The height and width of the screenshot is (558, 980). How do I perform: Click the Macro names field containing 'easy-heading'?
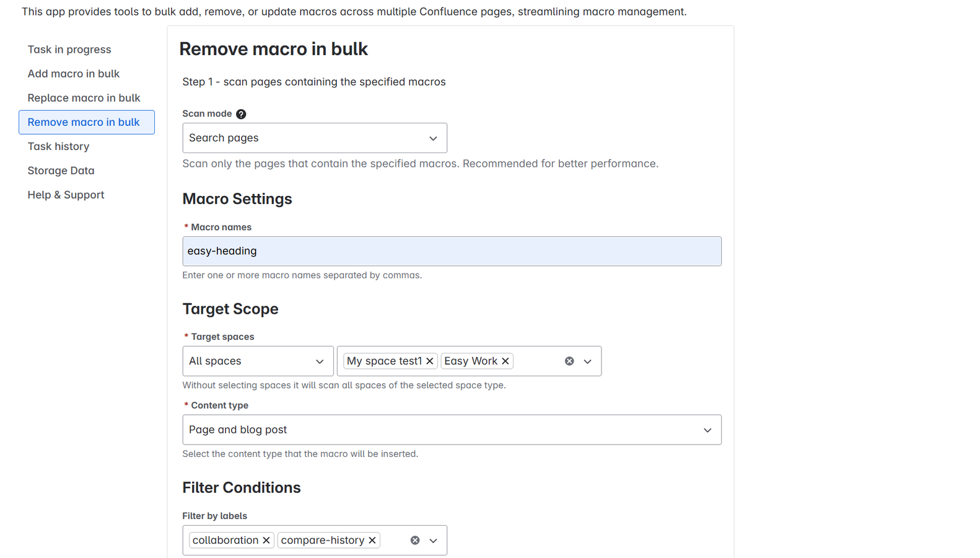click(x=452, y=251)
